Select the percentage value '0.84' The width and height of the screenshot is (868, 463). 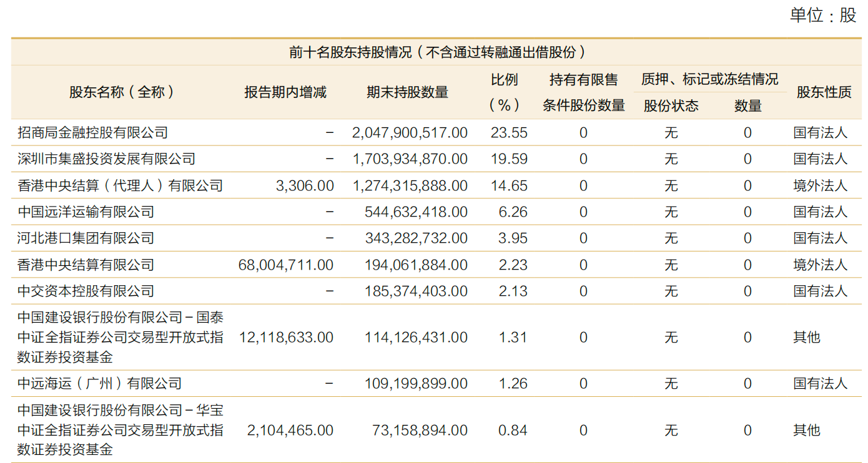pos(513,430)
